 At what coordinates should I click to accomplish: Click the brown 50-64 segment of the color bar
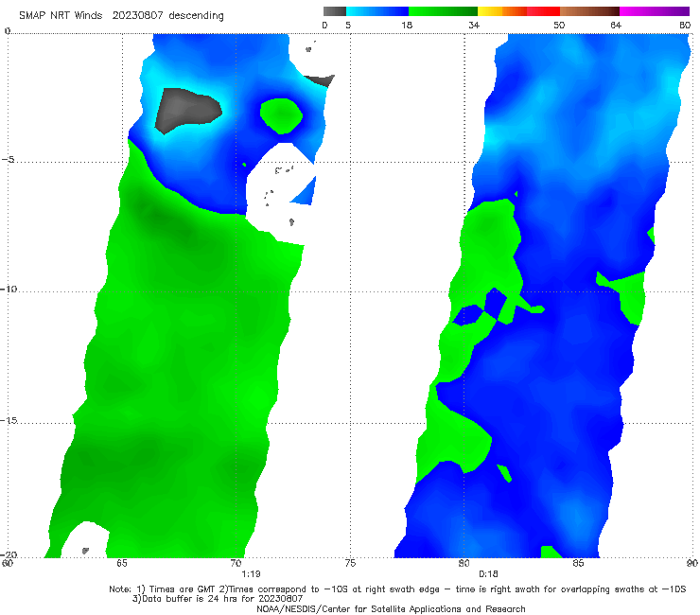589,11
